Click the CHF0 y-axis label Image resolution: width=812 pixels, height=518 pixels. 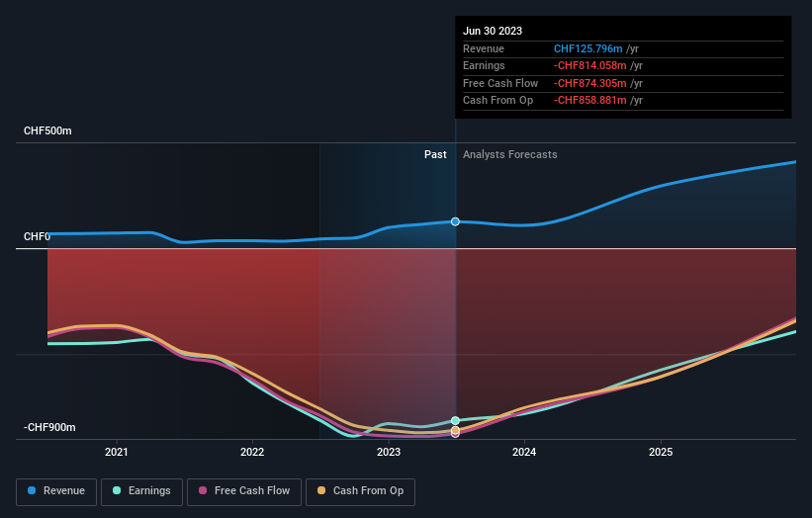point(37,236)
